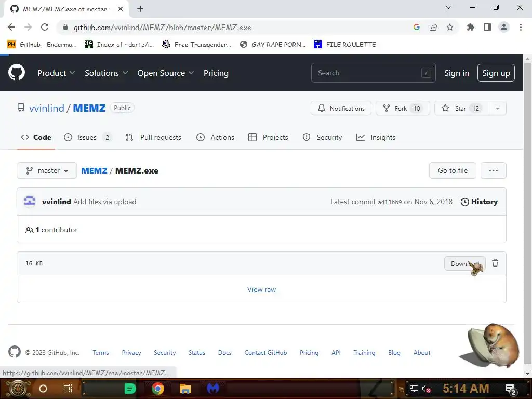
Task: View commit History link
Action: click(479, 202)
